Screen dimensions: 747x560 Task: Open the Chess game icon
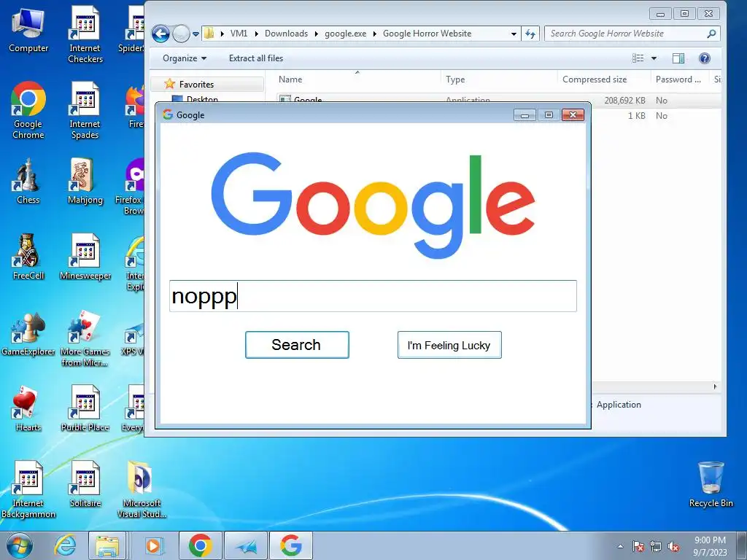click(28, 181)
